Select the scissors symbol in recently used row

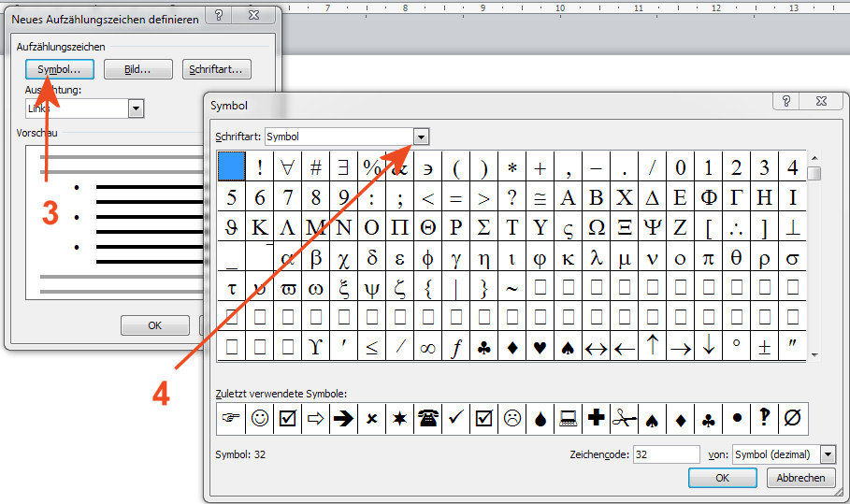click(624, 419)
